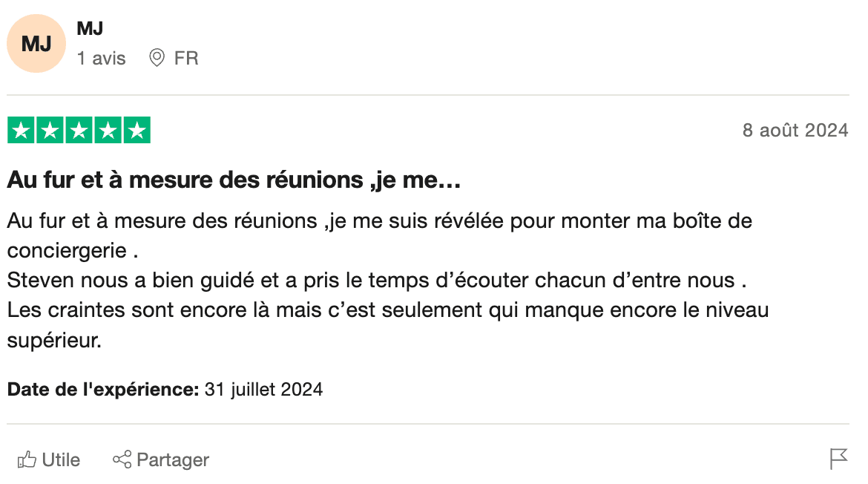
Task: Click the "31 juillet 2024" experience date
Action: point(263,389)
